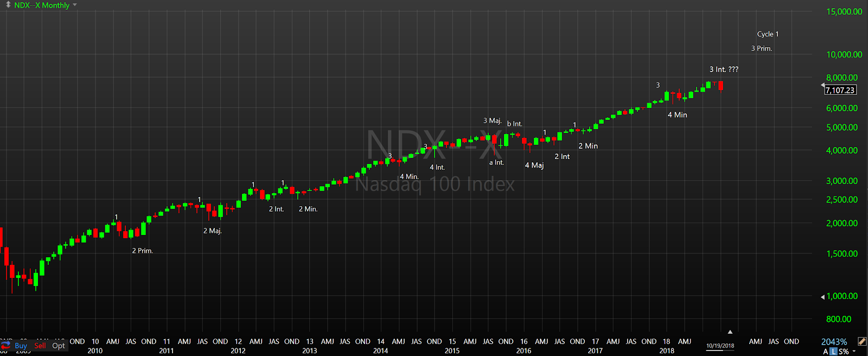Click the '3 Prim.' annotation

(x=762, y=48)
